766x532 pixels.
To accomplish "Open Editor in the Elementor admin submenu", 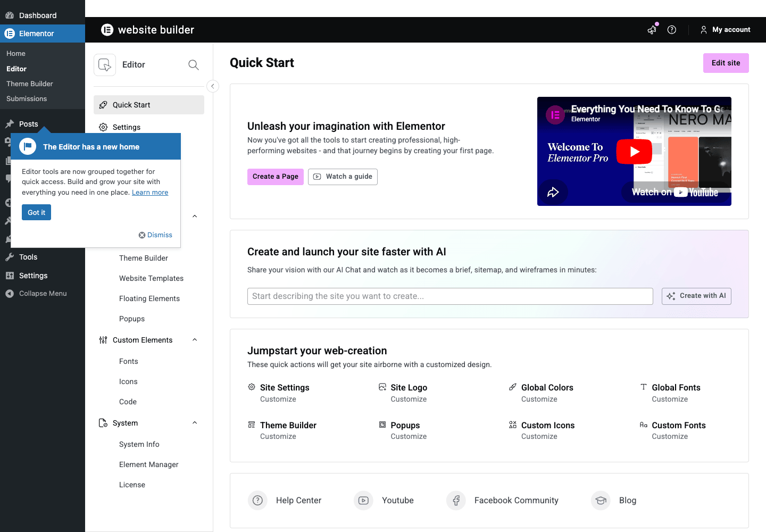I will point(16,69).
